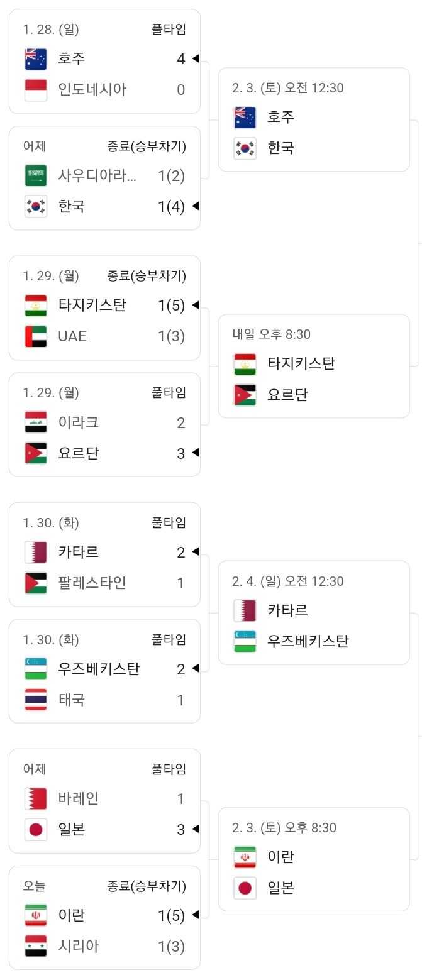Click Australia's flag in the 2. 3. 오전 12:30 match
422x980 pixels.
(x=245, y=117)
